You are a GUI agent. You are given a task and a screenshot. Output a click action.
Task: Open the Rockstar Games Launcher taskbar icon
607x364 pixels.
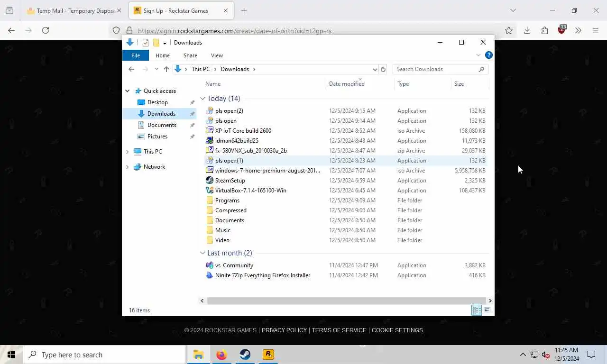pyautogui.click(x=268, y=355)
